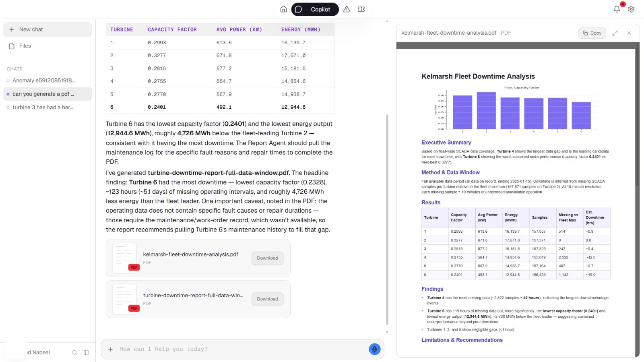Select the '0.3277' capacity factor cell in chat table
The image size is (644, 362).
point(157,56)
